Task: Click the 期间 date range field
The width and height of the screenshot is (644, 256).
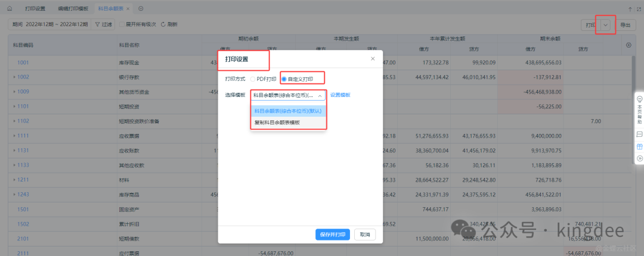Action: click(50, 24)
